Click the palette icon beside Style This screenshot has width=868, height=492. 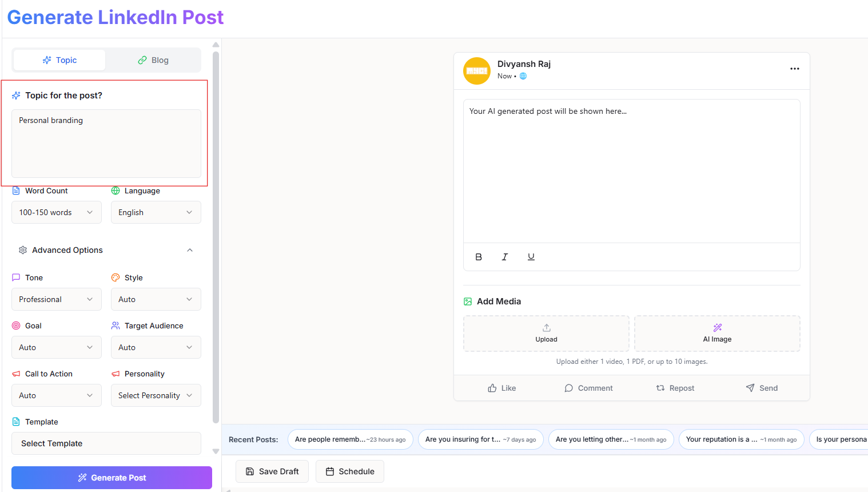coord(116,277)
